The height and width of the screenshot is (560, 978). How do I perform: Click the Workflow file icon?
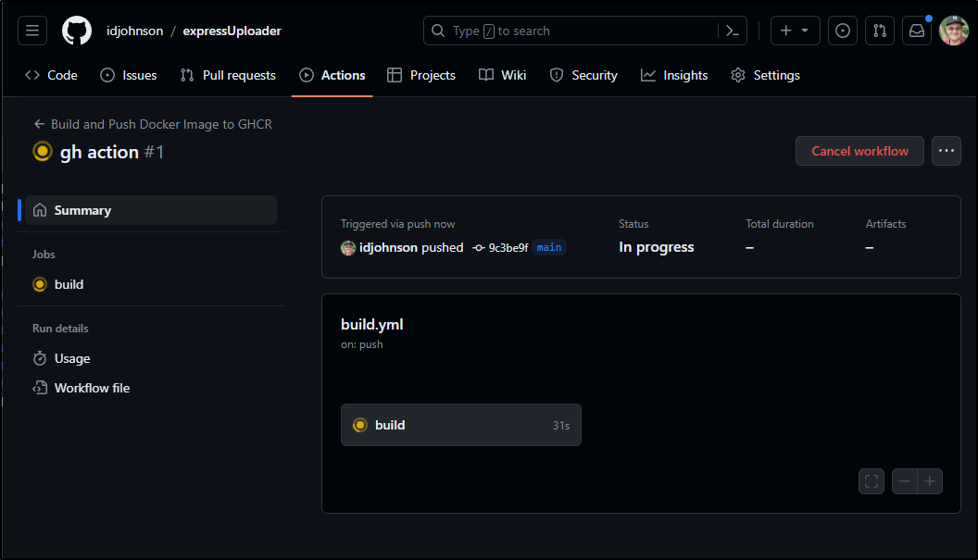[39, 388]
